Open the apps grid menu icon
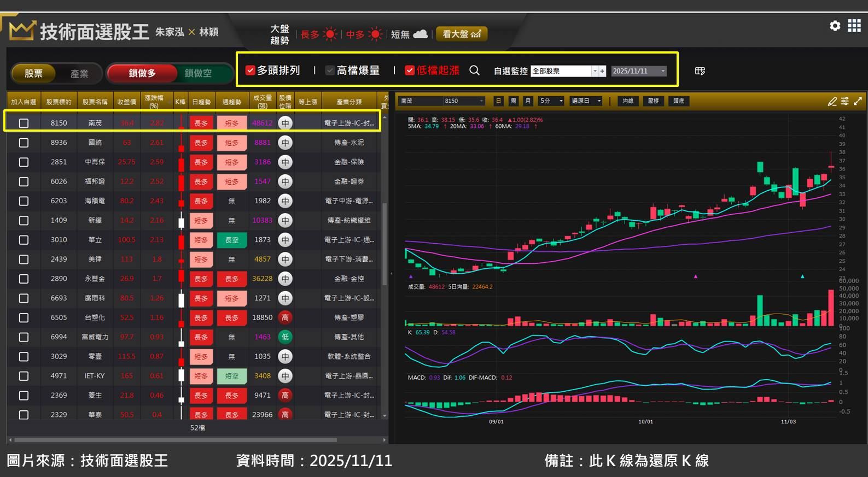The image size is (868, 477). click(x=854, y=26)
